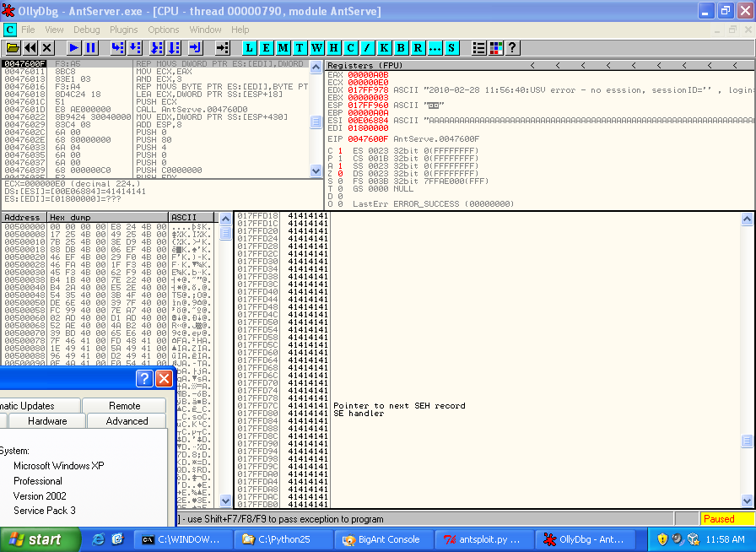Open the Help menu

[x=240, y=30]
